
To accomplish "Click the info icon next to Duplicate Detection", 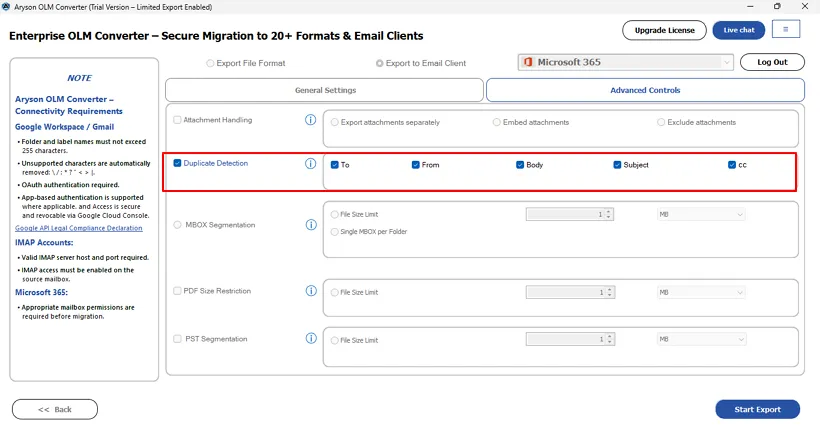I will pos(310,164).
